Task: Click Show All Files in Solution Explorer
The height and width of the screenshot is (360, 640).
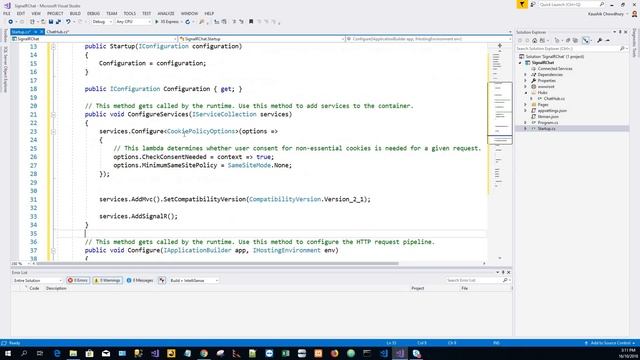Action: pyautogui.click(x=576, y=40)
